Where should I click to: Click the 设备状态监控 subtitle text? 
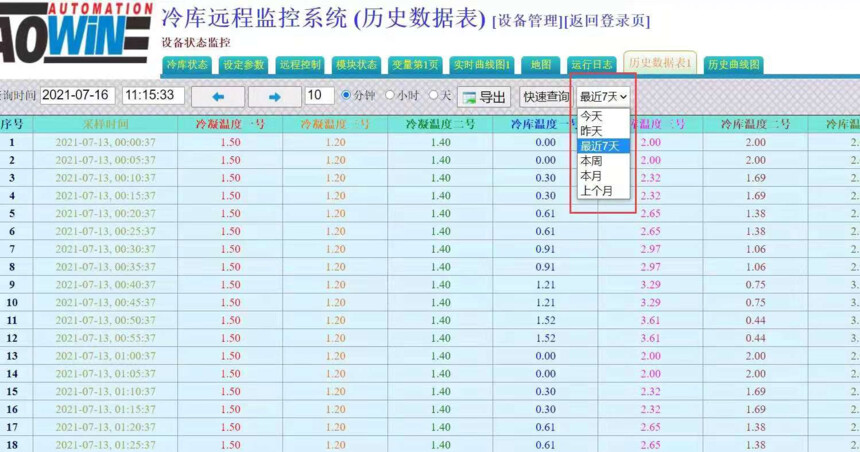[x=196, y=43]
